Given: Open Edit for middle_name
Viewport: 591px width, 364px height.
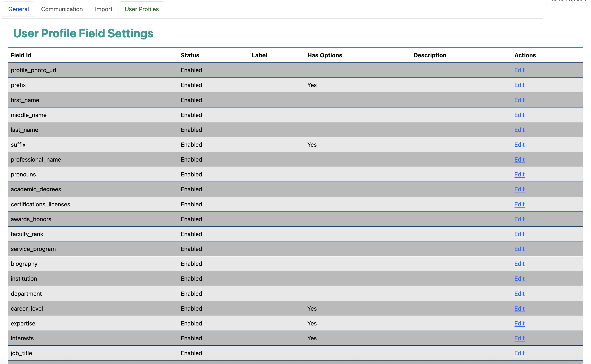Looking at the screenshot, I should 519,115.
